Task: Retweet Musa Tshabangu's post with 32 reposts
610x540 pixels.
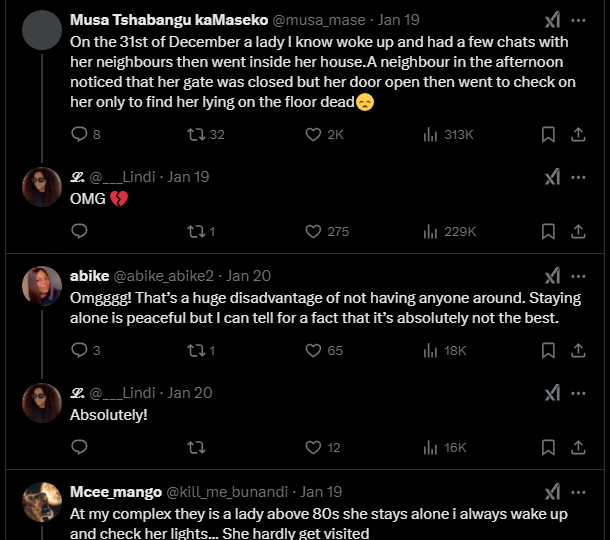Action: pyautogui.click(x=196, y=134)
